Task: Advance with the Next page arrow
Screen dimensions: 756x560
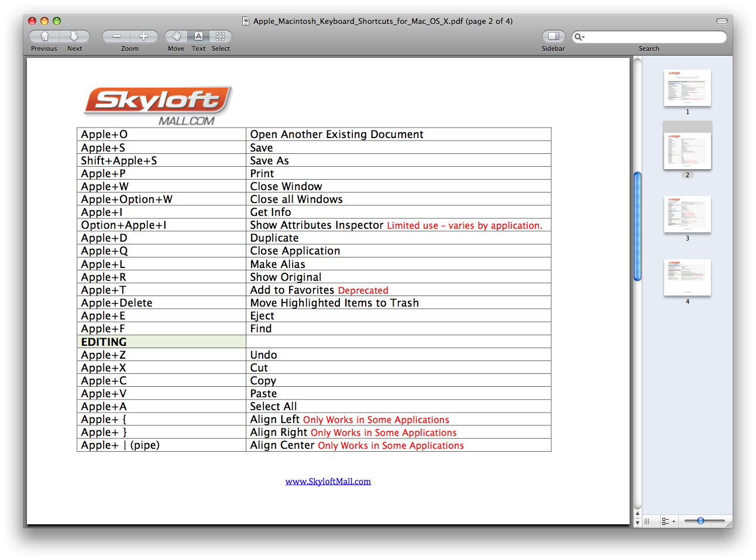Action: pos(74,36)
